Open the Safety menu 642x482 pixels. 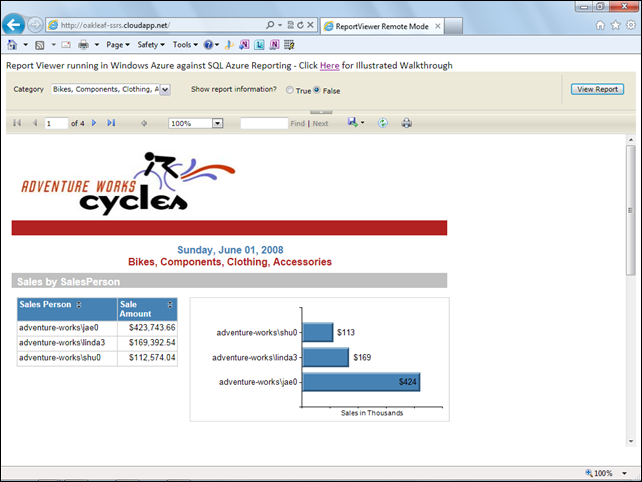point(151,45)
